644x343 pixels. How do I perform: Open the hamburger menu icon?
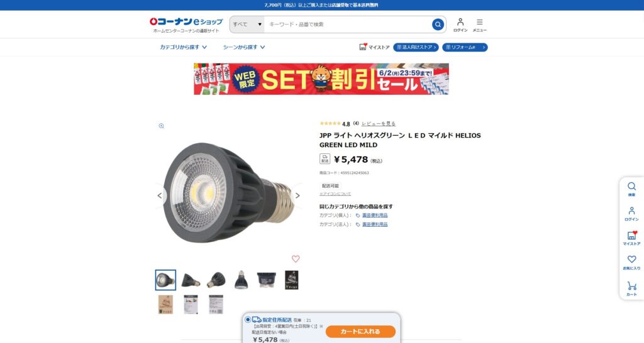(479, 24)
